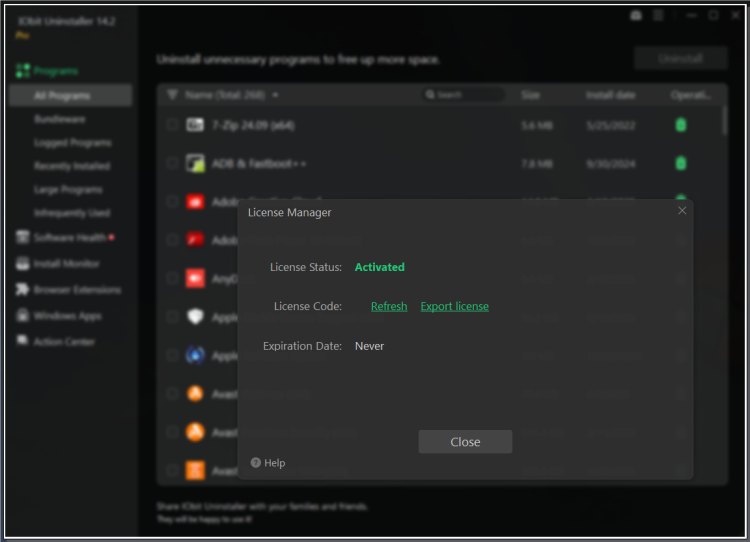This screenshot has height=542, width=750.
Task: Click the ADB & Fastboot++ program icon
Action: coord(195,163)
